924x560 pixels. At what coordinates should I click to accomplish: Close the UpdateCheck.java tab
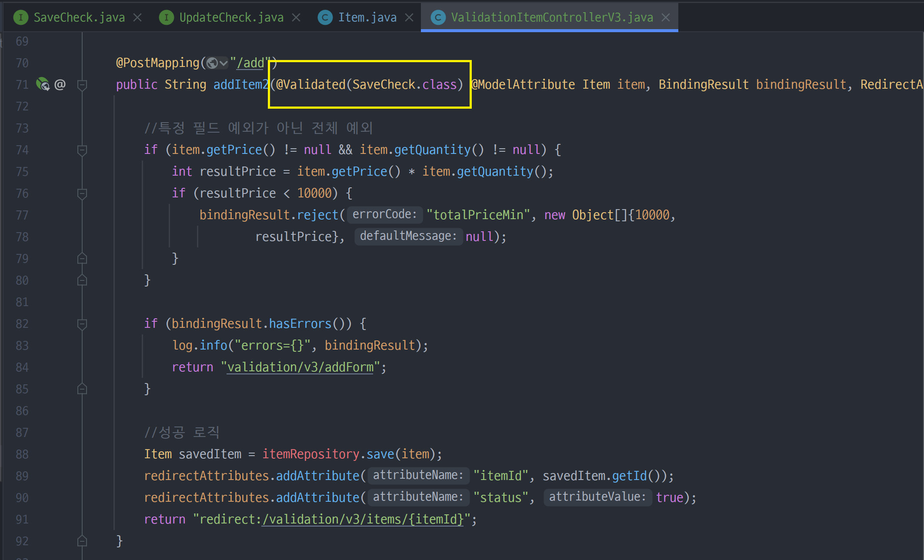point(296,17)
